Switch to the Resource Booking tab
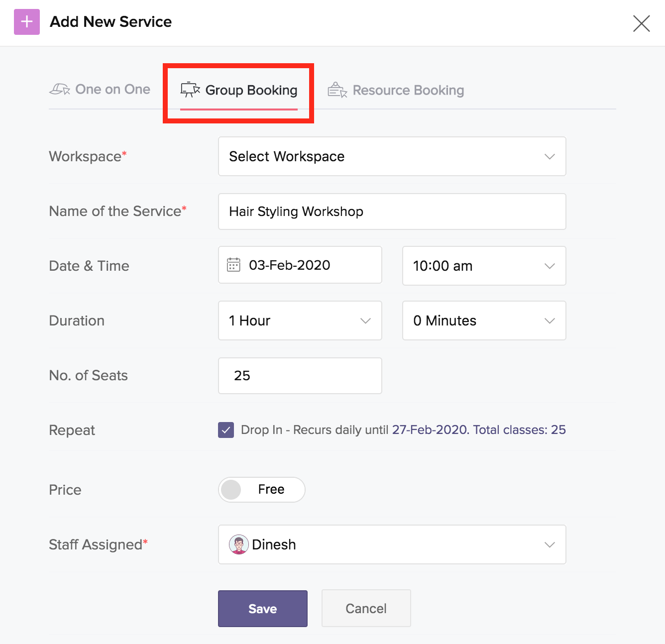Image resolution: width=665 pixels, height=644 pixels. (x=396, y=90)
